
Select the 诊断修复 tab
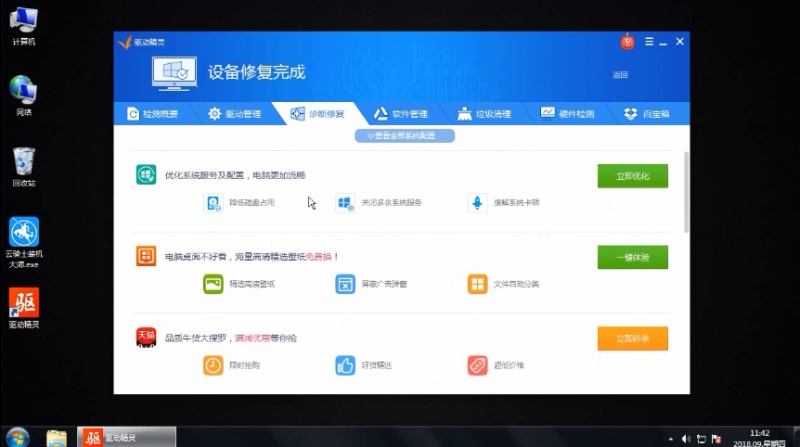[317, 114]
